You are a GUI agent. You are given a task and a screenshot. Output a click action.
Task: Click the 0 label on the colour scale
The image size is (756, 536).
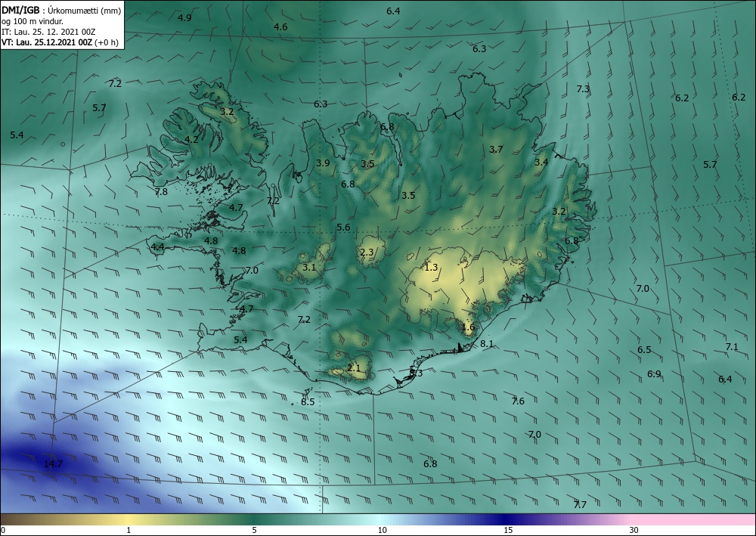(x=3, y=531)
